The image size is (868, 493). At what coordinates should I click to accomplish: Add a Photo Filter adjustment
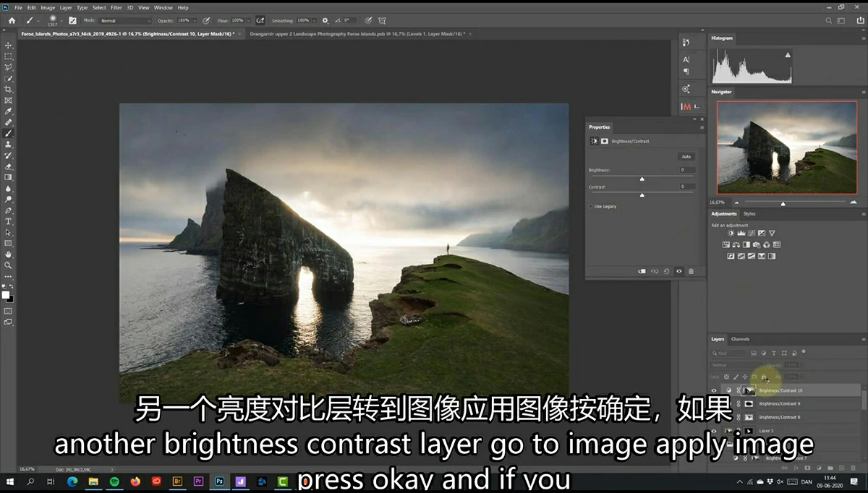pyautogui.click(x=757, y=245)
